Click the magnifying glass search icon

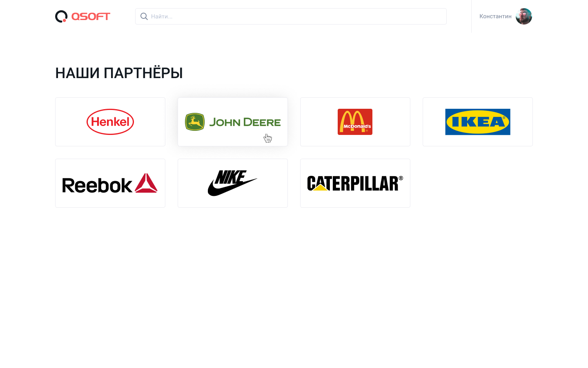(x=144, y=16)
